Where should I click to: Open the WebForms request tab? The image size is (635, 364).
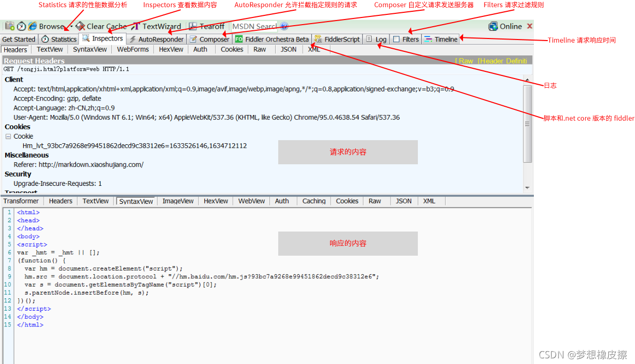(133, 49)
